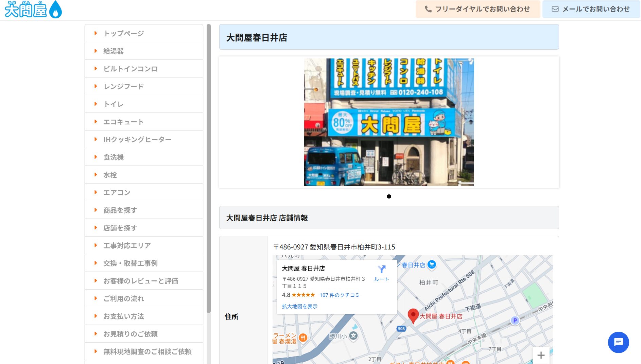Click the sidebar vertical scrollbar
The width and height of the screenshot is (641, 364).
[209, 168]
